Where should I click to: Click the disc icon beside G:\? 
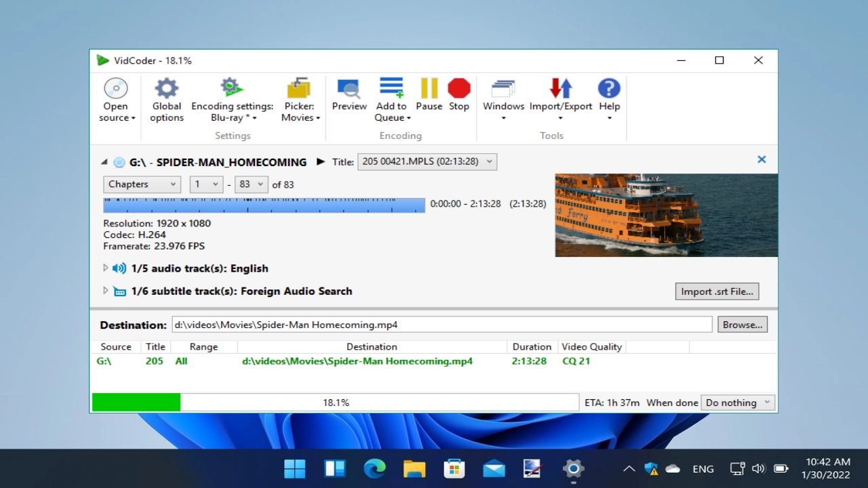pyautogui.click(x=119, y=162)
